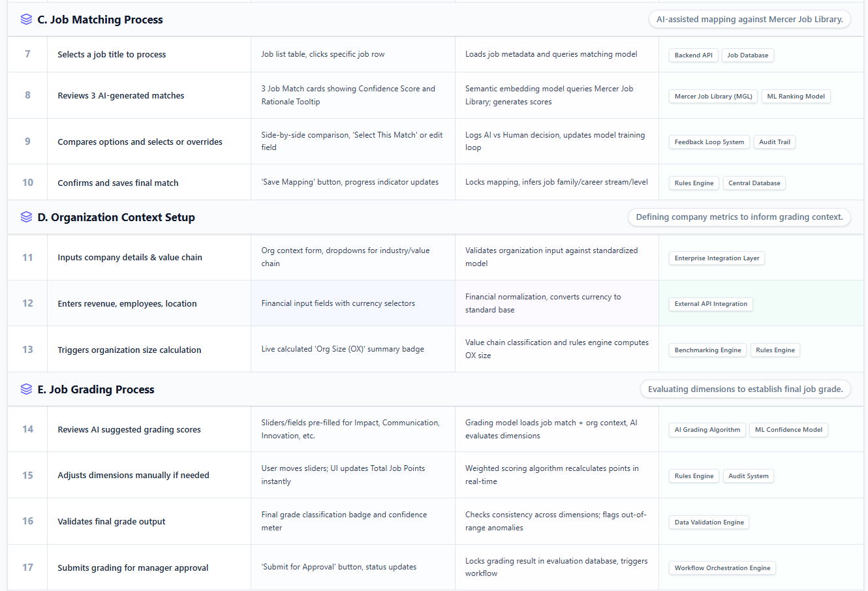Click the Benchmarking Engine tag

707,350
